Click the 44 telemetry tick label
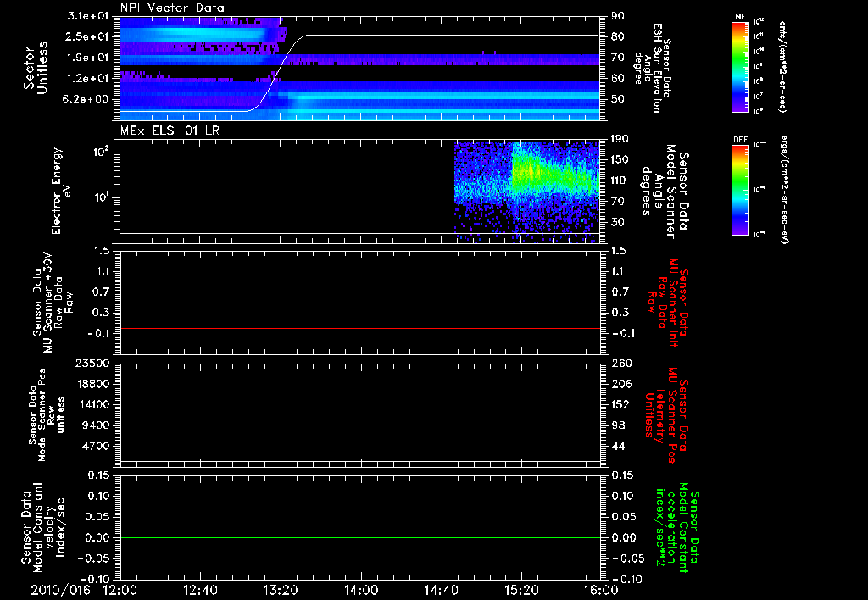 pyautogui.click(x=618, y=447)
